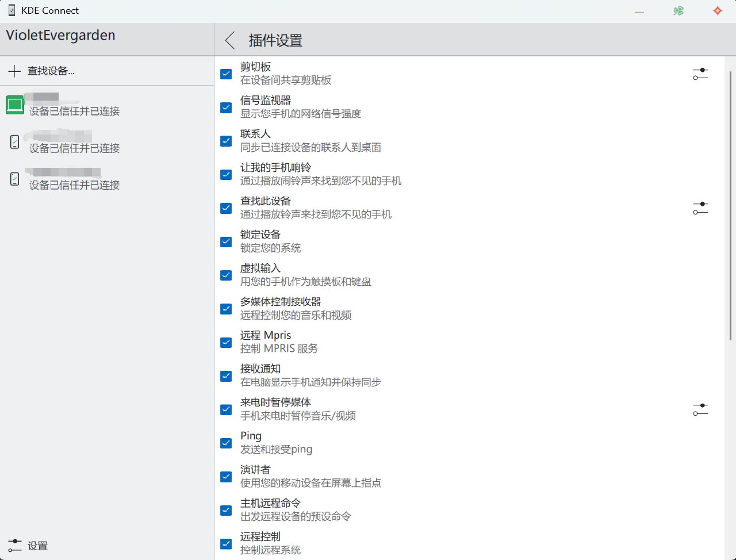Select the first phone device icon
Screen dimensions: 736x560
tap(15, 141)
